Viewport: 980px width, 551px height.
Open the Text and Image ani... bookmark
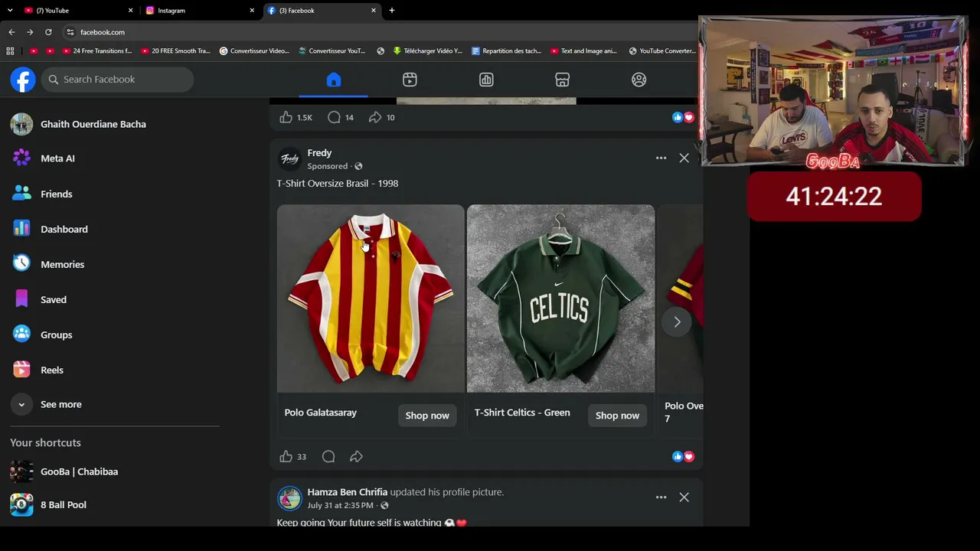coord(584,51)
